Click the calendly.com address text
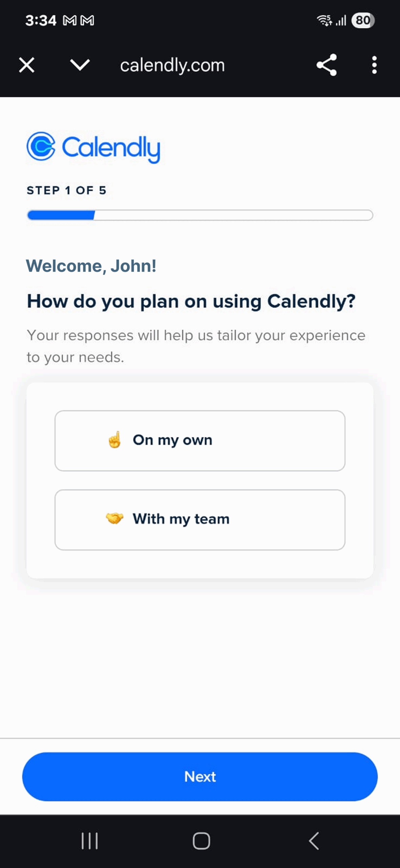 pyautogui.click(x=172, y=65)
